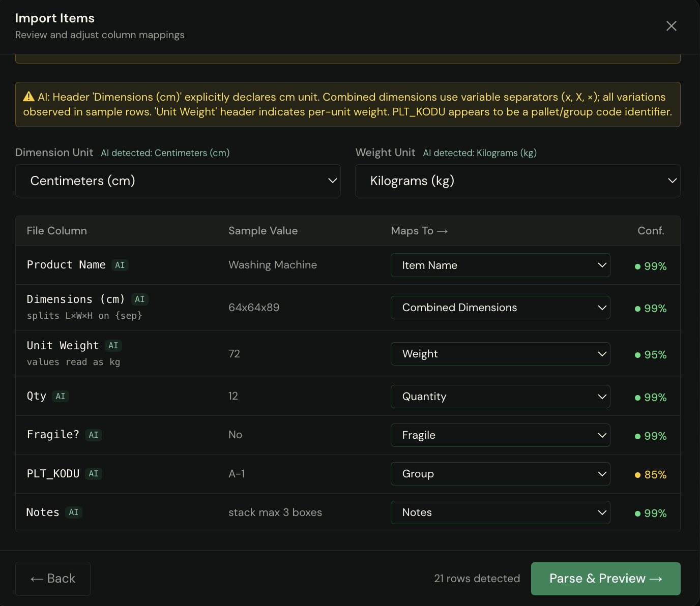Click sample value '64x64x89'
The height and width of the screenshot is (606, 700).
coord(254,308)
